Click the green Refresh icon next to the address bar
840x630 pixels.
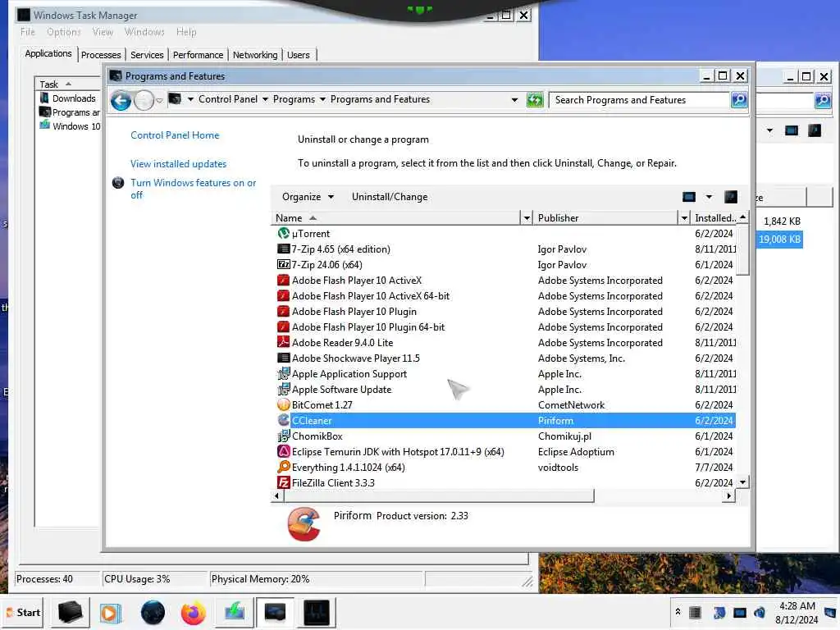coord(535,99)
